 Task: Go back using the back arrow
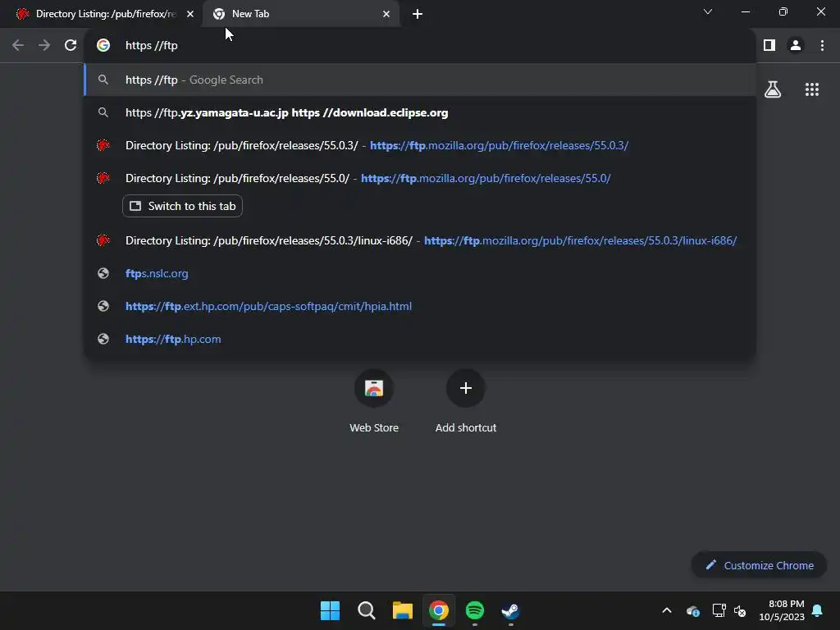tap(18, 46)
